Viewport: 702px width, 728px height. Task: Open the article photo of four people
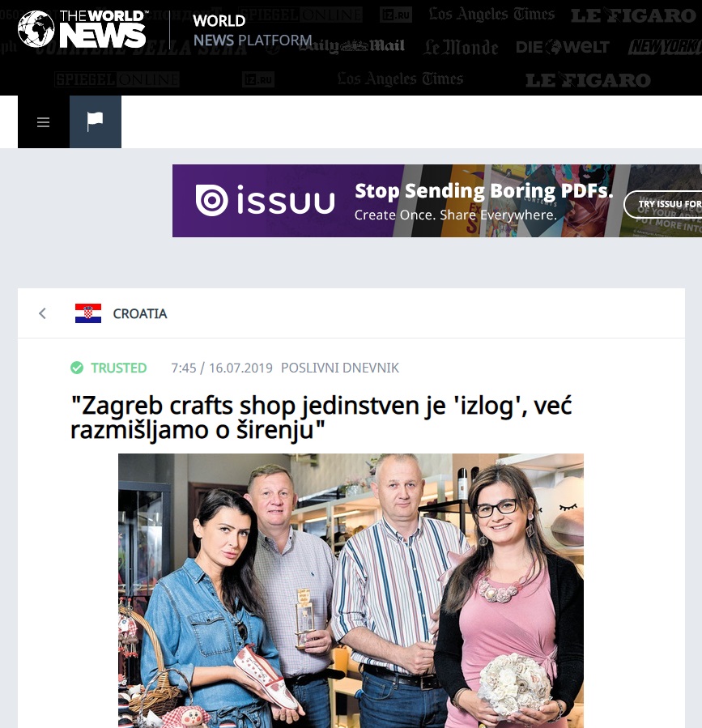(351, 590)
